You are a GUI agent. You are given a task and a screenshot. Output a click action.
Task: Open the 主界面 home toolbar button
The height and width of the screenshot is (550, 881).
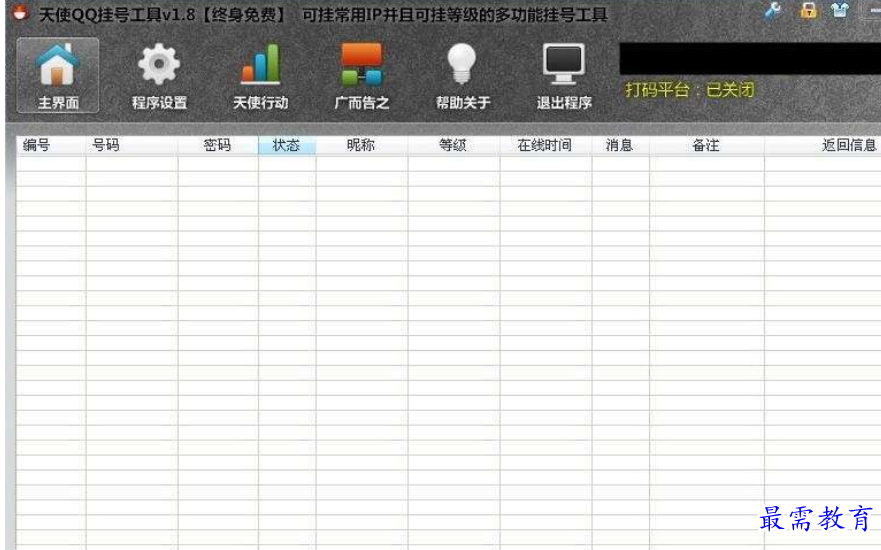[x=58, y=75]
